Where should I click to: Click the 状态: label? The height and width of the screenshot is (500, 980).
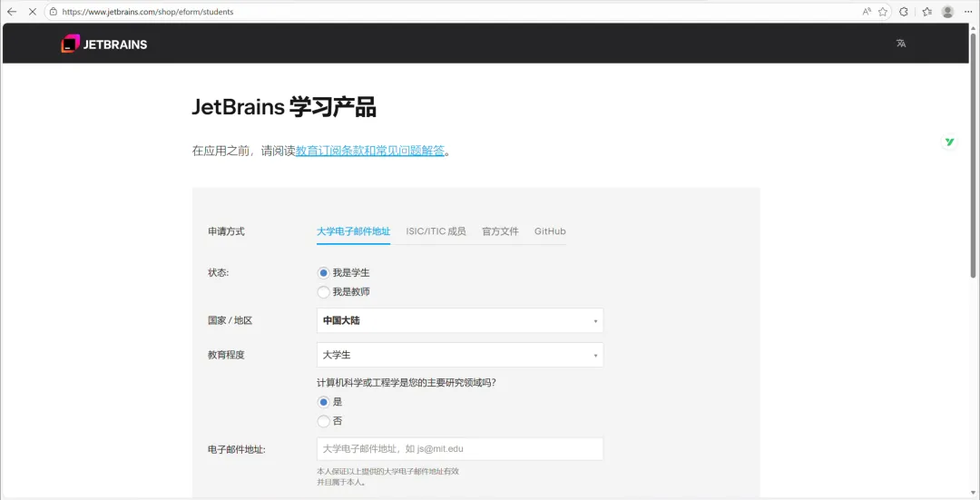[x=219, y=273]
